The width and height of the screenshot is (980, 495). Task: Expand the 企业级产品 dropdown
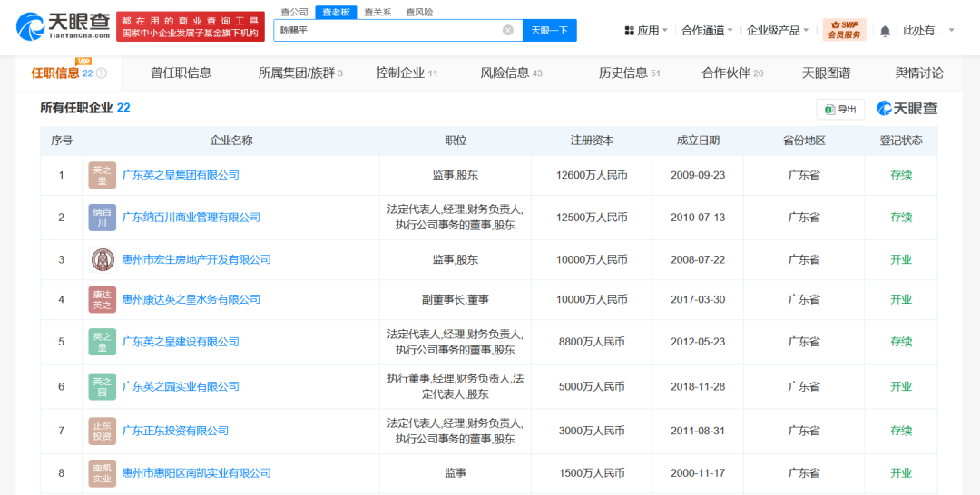tap(777, 31)
